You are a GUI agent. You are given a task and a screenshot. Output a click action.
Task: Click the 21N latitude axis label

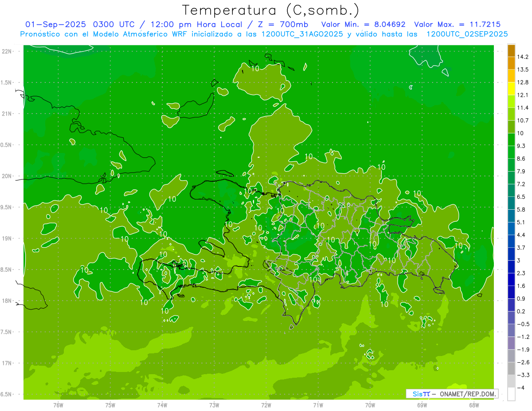[x=7, y=114]
